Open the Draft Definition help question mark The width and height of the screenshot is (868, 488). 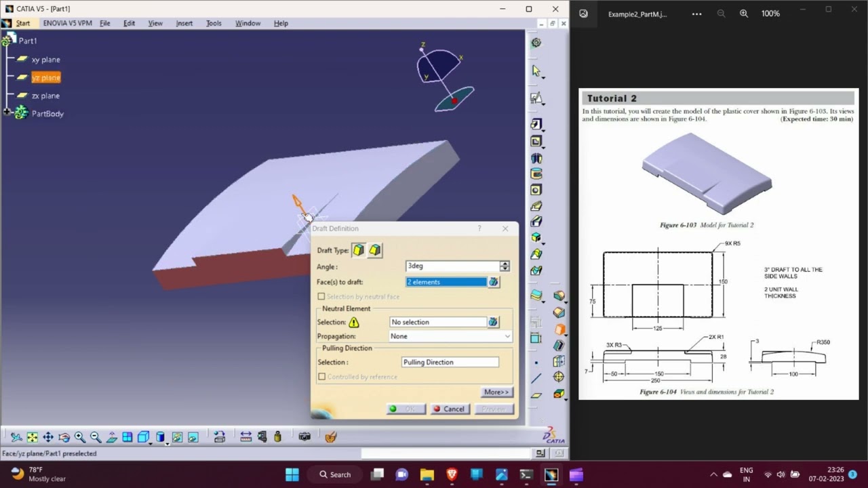479,228
